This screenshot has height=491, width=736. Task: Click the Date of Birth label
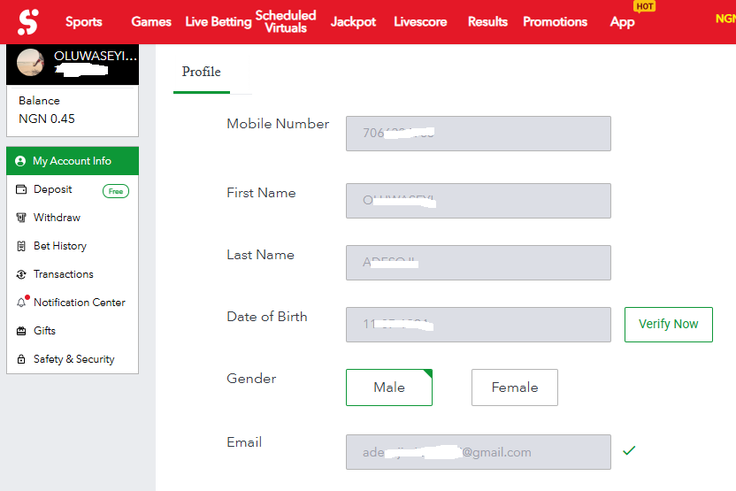(267, 316)
